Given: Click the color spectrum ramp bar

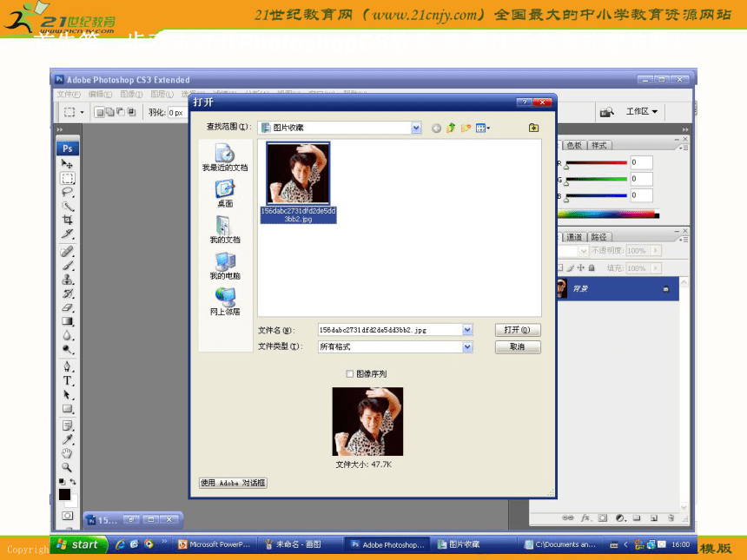Looking at the screenshot, I should (608, 214).
